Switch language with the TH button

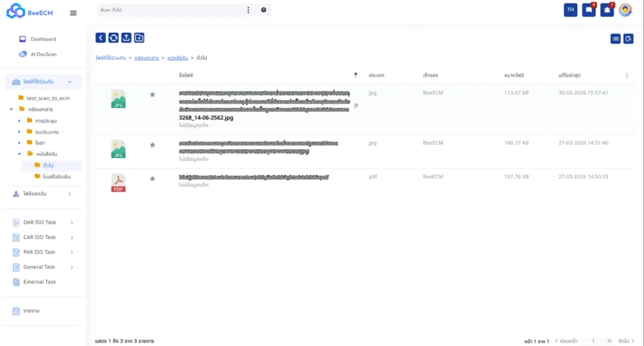click(x=570, y=10)
